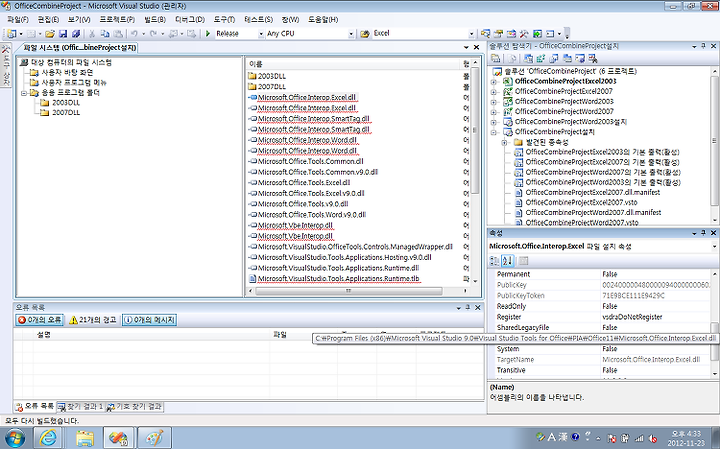Start debugging with the green play icon
Viewport: 720px width, 449px height.
(208, 34)
